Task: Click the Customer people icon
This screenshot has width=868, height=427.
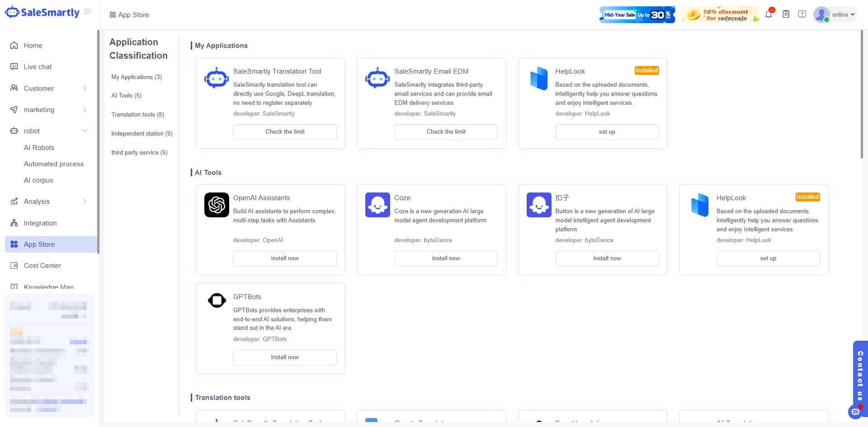Action: coord(14,88)
